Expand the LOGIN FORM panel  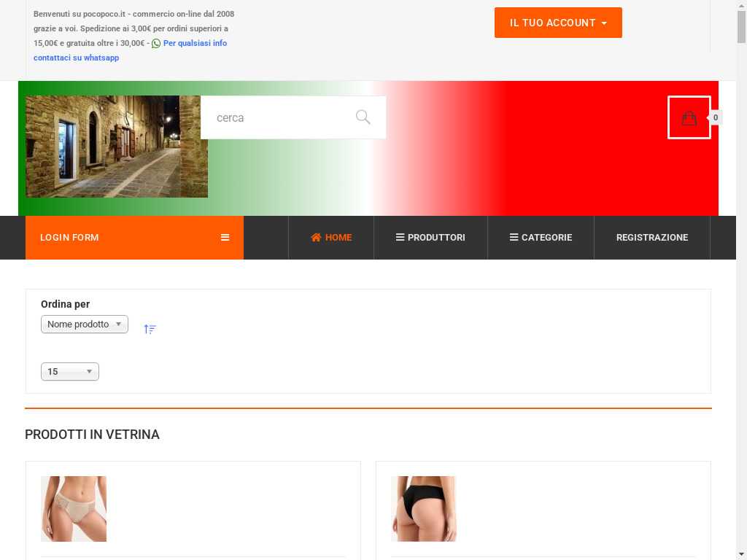point(134,238)
